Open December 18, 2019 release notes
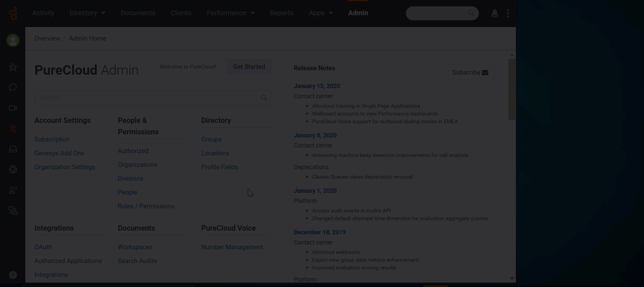This screenshot has height=287, width=644. [x=320, y=232]
